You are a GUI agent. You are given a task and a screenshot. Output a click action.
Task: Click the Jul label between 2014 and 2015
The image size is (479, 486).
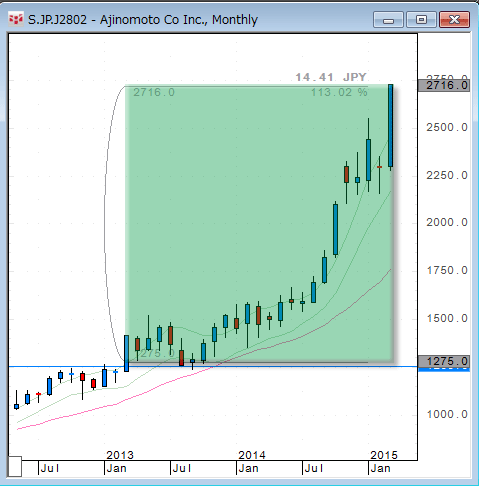[x=314, y=469]
